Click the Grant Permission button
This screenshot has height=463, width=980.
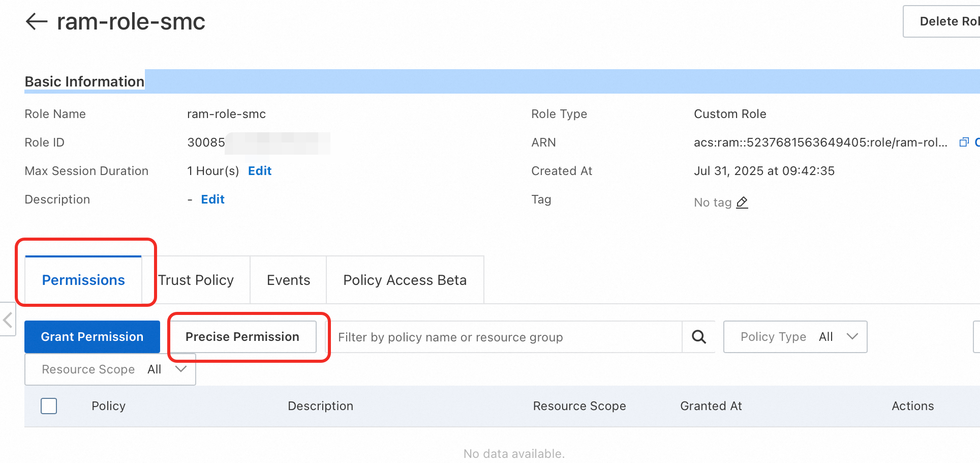92,337
